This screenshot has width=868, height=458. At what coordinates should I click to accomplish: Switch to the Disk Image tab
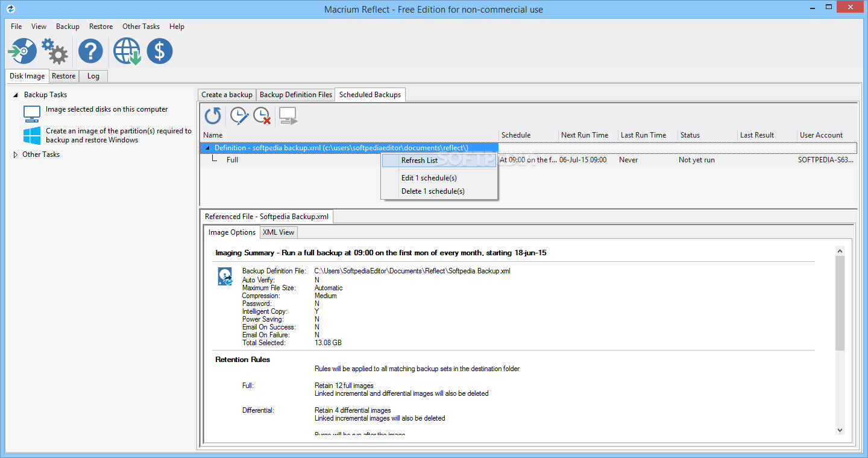point(27,76)
